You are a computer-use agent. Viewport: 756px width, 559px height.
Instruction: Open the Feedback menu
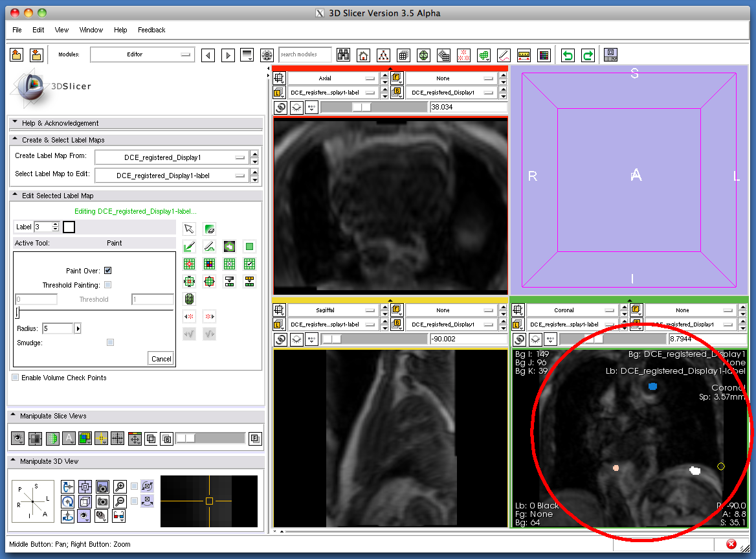point(151,30)
